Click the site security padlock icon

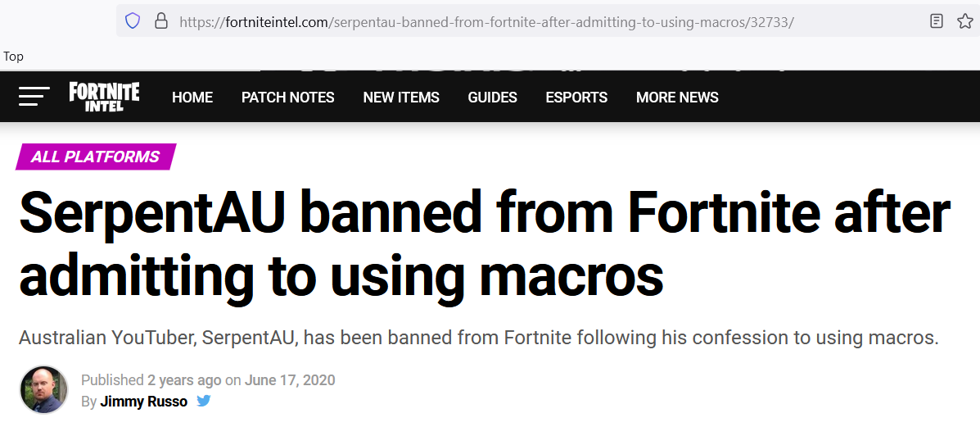pyautogui.click(x=160, y=21)
